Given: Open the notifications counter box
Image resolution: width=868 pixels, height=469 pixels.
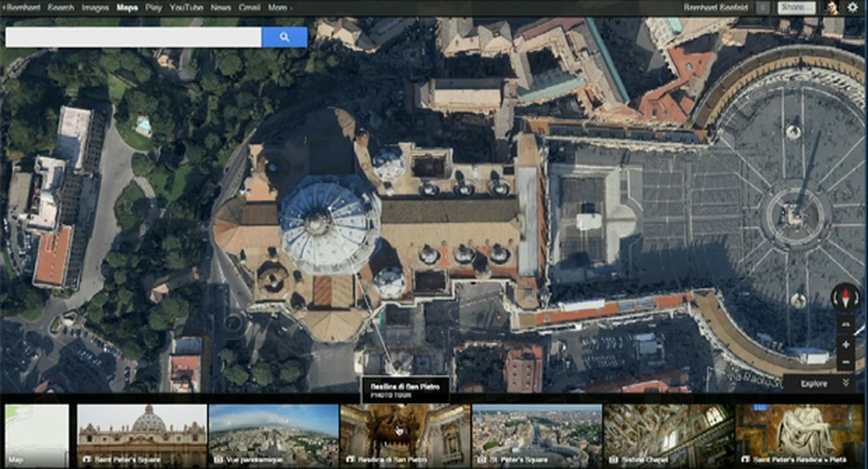Looking at the screenshot, I should coord(763,8).
